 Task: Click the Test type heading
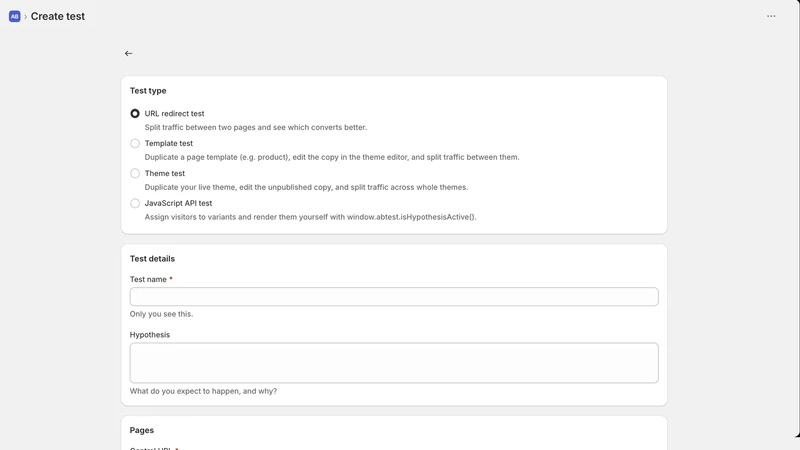click(x=148, y=91)
